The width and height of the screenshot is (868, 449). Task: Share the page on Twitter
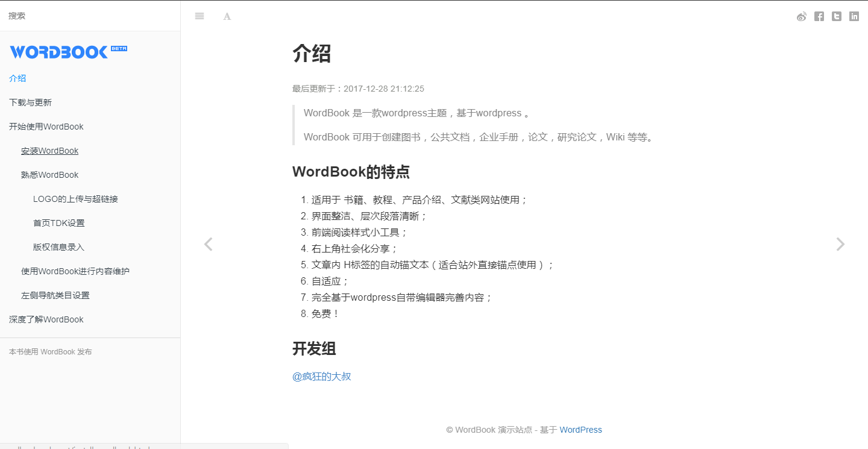point(837,17)
